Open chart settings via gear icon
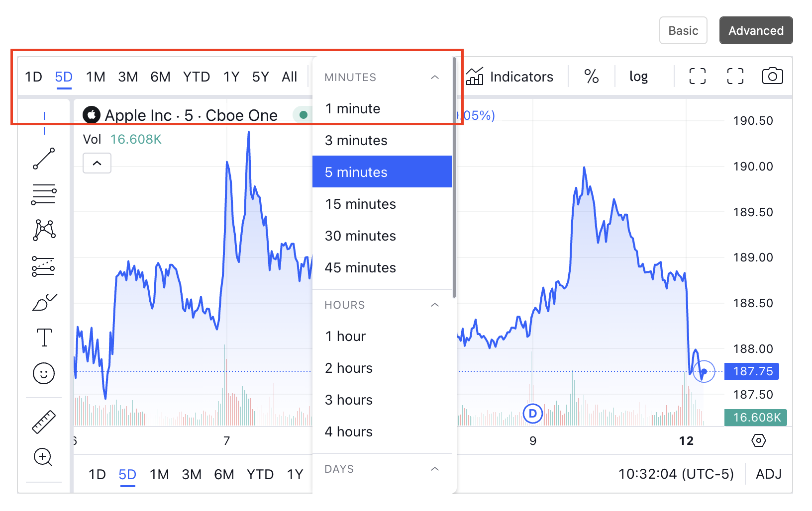The height and width of the screenshot is (511, 812). pos(759,440)
